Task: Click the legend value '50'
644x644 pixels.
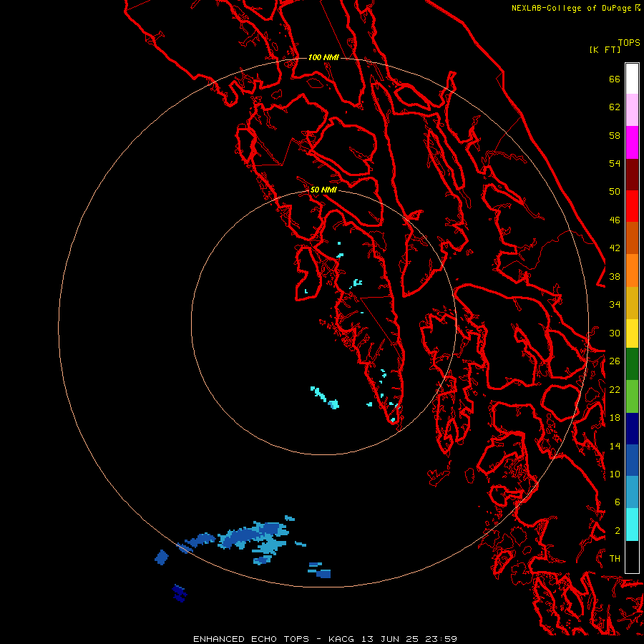Action: point(615,192)
